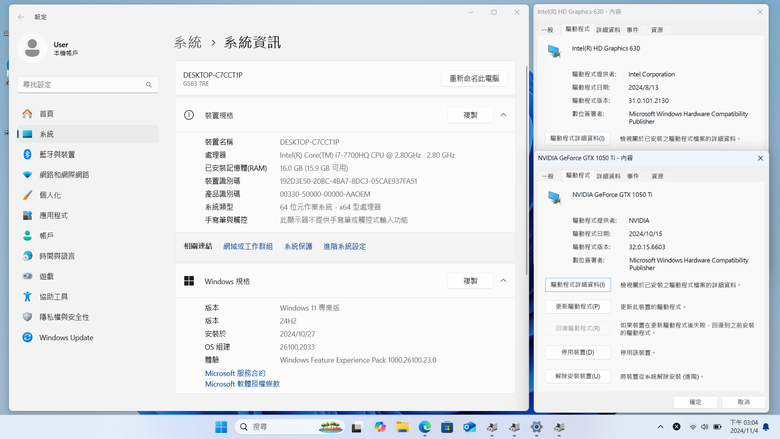The width and height of the screenshot is (780, 439).
Task: Collapse the Windows 規格 section chevron
Action: coord(503,281)
